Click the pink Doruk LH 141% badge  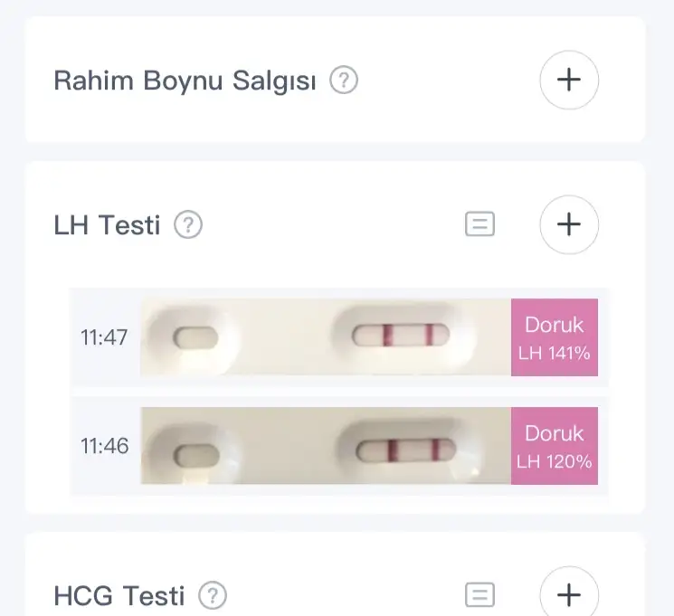click(x=555, y=337)
